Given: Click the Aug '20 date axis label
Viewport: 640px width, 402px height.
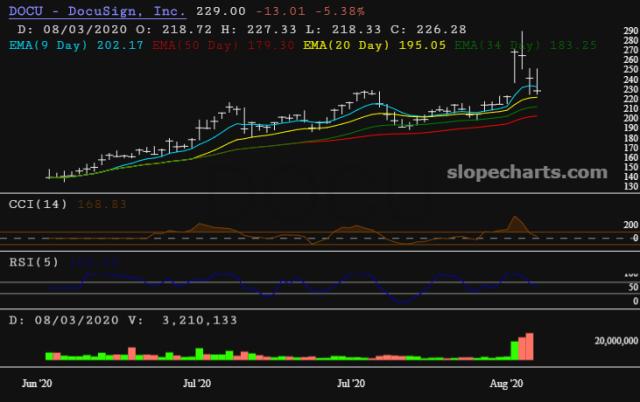Looking at the screenshot, I should (x=511, y=382).
